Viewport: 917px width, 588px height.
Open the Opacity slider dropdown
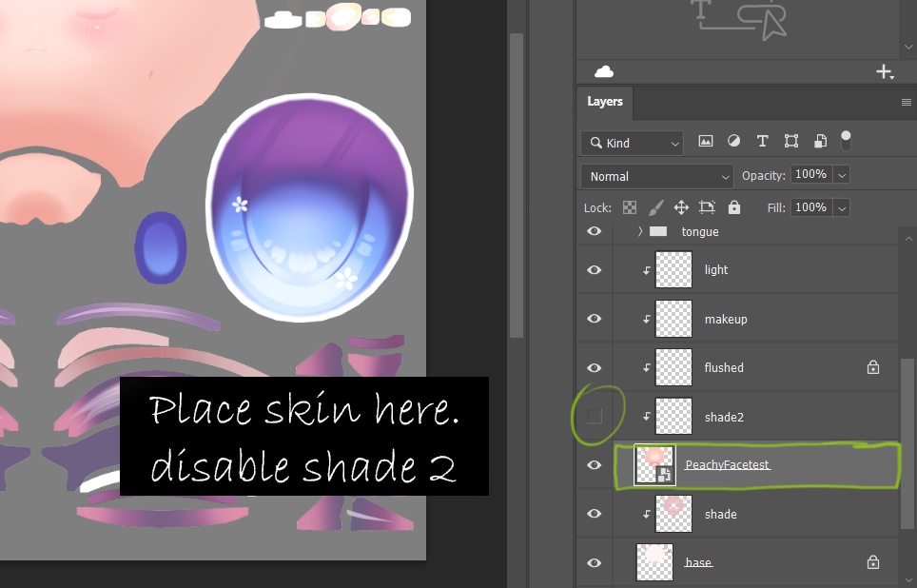(x=843, y=174)
